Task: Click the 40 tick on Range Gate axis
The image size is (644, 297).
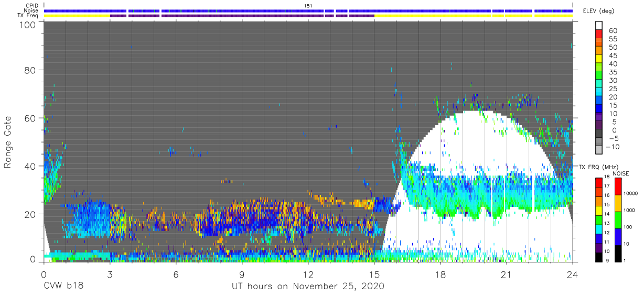Action: [29, 166]
